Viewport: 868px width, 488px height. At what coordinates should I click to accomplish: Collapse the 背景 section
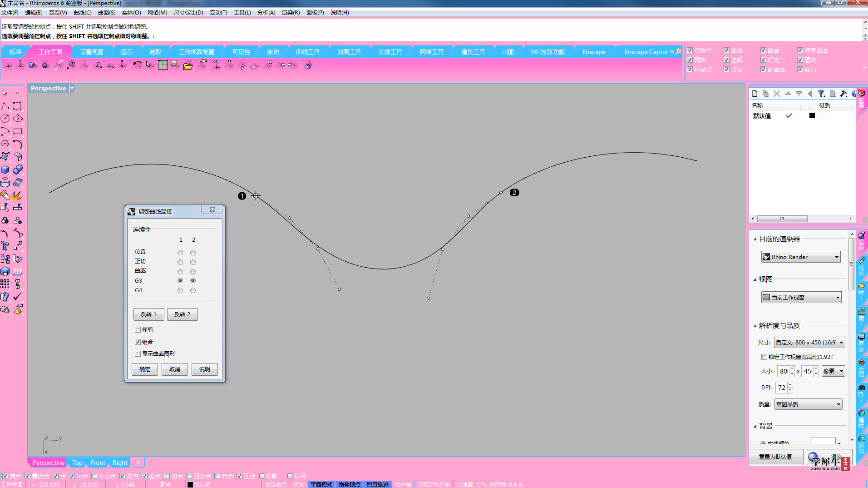[x=755, y=426]
